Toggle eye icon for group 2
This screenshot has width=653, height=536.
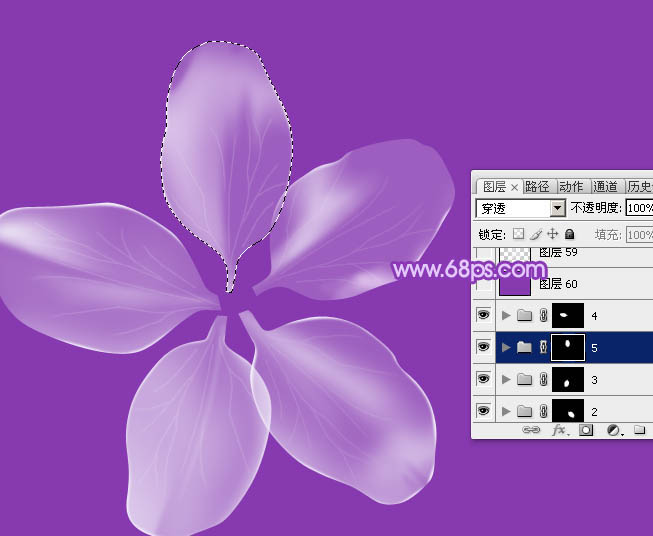click(483, 411)
